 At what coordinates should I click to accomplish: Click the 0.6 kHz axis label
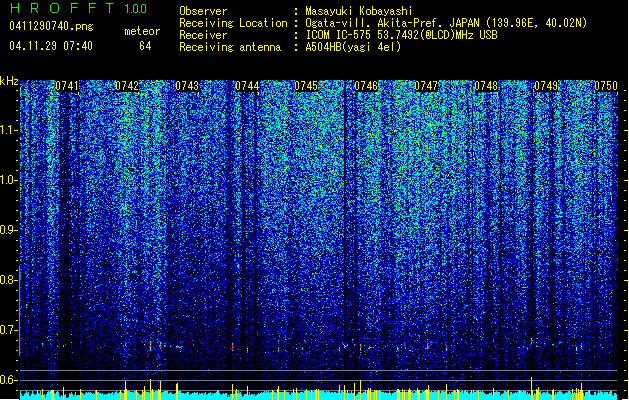(x=9, y=380)
